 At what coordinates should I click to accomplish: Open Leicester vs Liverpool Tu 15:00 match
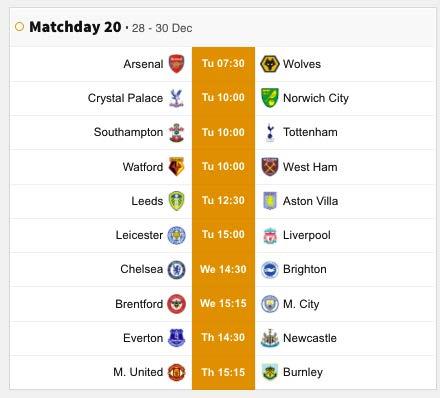(x=223, y=235)
